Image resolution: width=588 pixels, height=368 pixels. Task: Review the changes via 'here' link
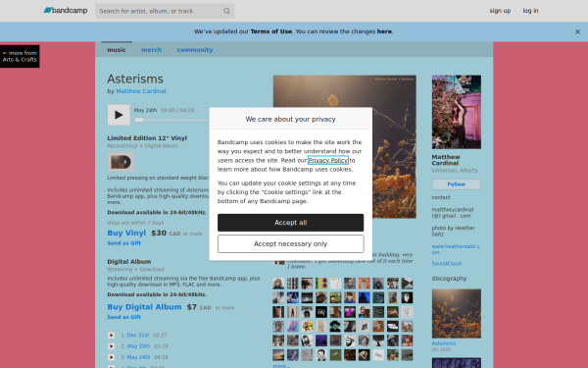(x=384, y=31)
